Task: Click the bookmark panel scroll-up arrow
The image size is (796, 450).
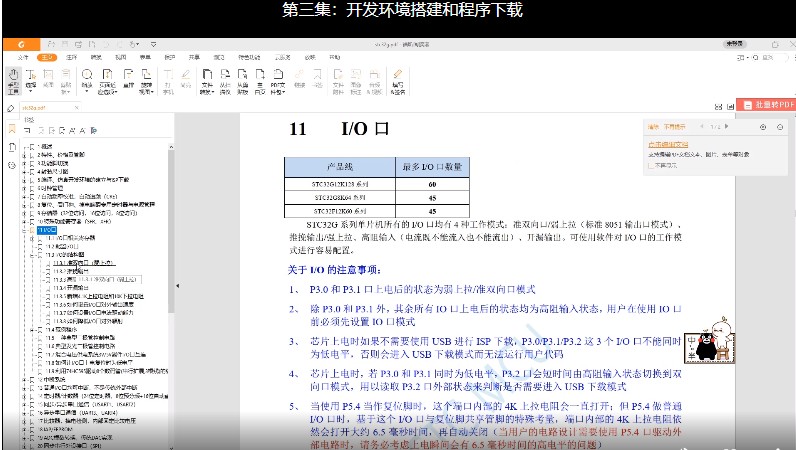Action: (x=171, y=147)
